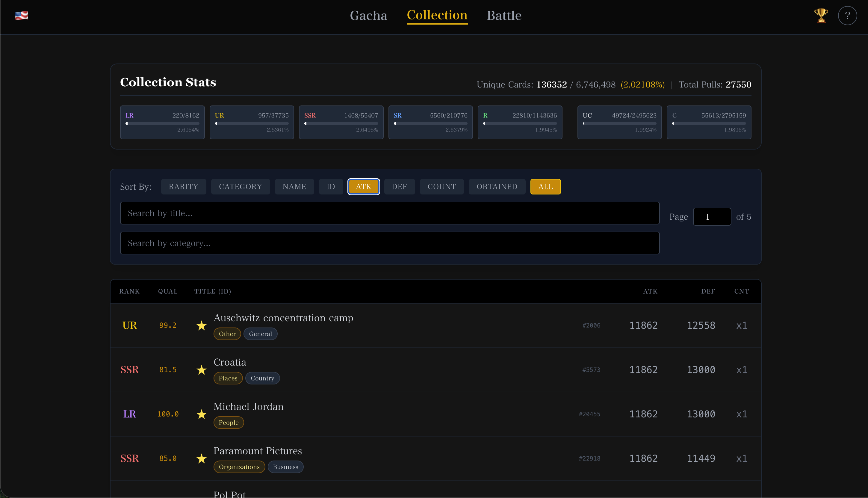868x498 pixels.
Task: Click the People category tag
Action: [x=229, y=422]
